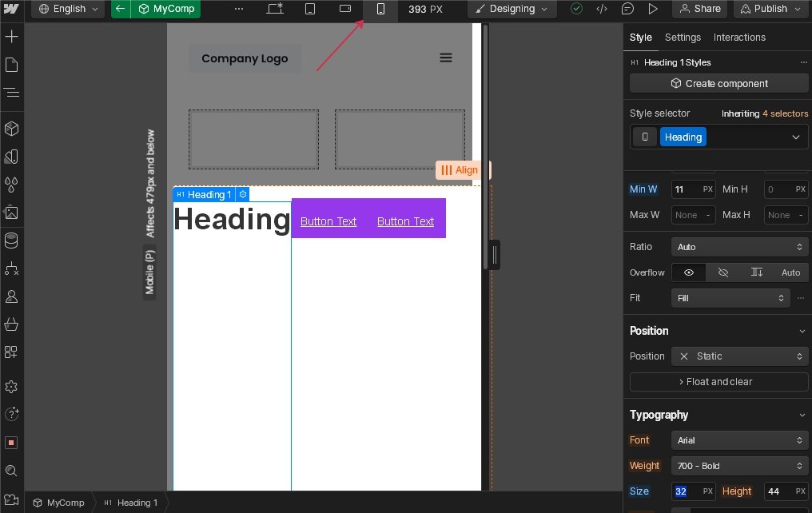812x513 pixels.
Task: Set overflow to visible (eye icon)
Action: click(689, 272)
